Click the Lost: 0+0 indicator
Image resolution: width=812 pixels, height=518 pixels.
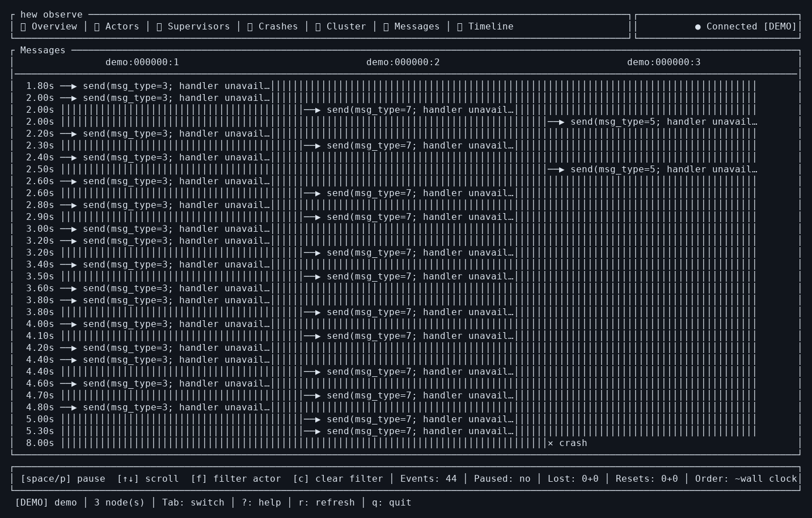(573, 479)
